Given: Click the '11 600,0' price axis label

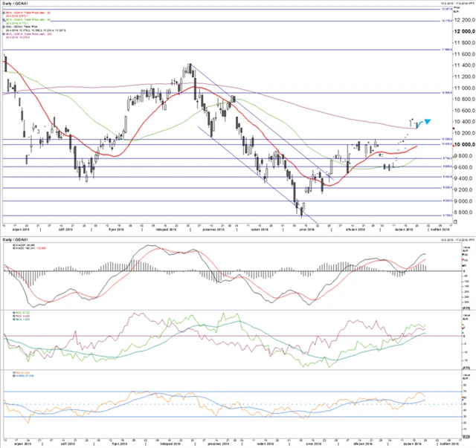Looking at the screenshot, I should pyautogui.click(x=464, y=54).
